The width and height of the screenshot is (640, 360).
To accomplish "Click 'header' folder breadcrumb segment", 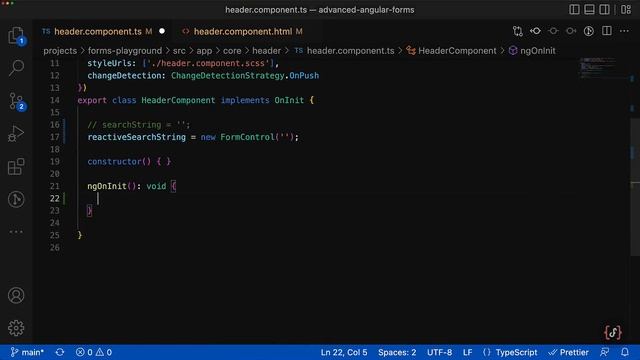I will coord(266,51).
